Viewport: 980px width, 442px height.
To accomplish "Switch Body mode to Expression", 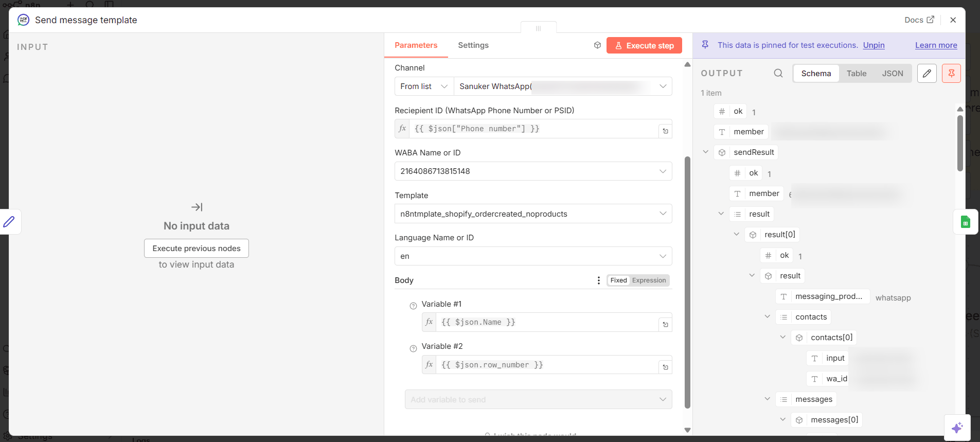I will pyautogui.click(x=649, y=280).
